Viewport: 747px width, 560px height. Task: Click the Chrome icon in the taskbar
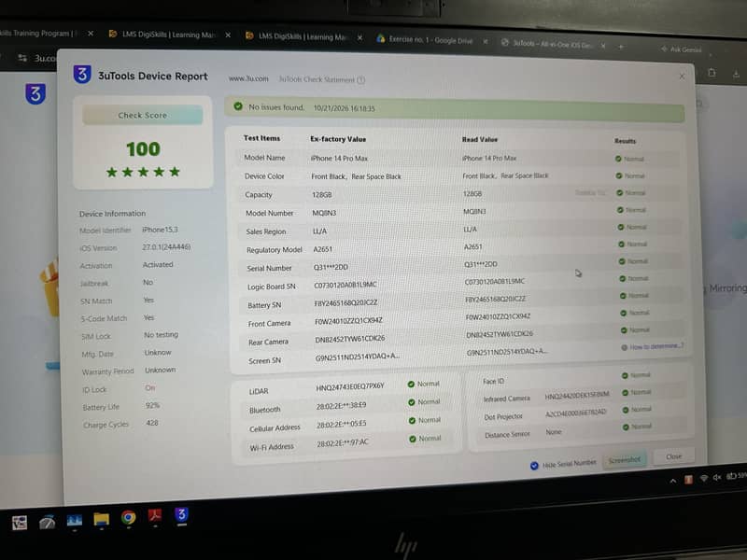pyautogui.click(x=128, y=517)
